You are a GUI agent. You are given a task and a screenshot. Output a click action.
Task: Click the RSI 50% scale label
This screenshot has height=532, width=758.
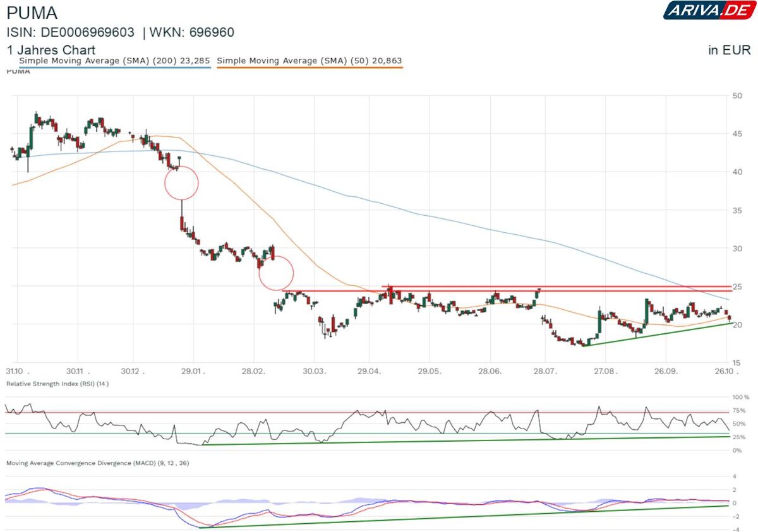740,424
